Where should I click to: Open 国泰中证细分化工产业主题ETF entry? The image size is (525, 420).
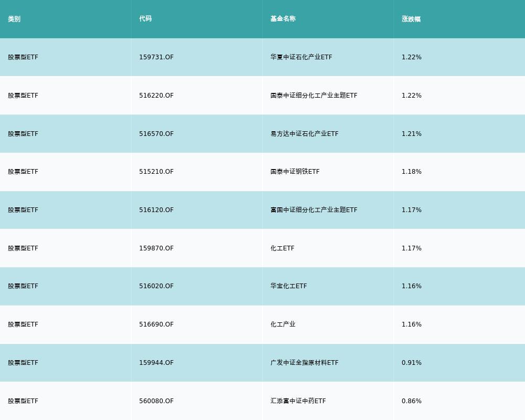tap(314, 96)
